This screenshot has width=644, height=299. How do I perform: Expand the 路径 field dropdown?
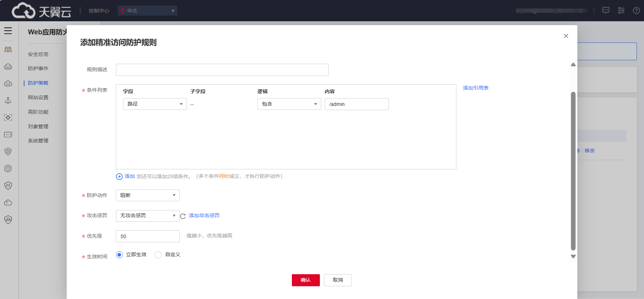point(155,104)
